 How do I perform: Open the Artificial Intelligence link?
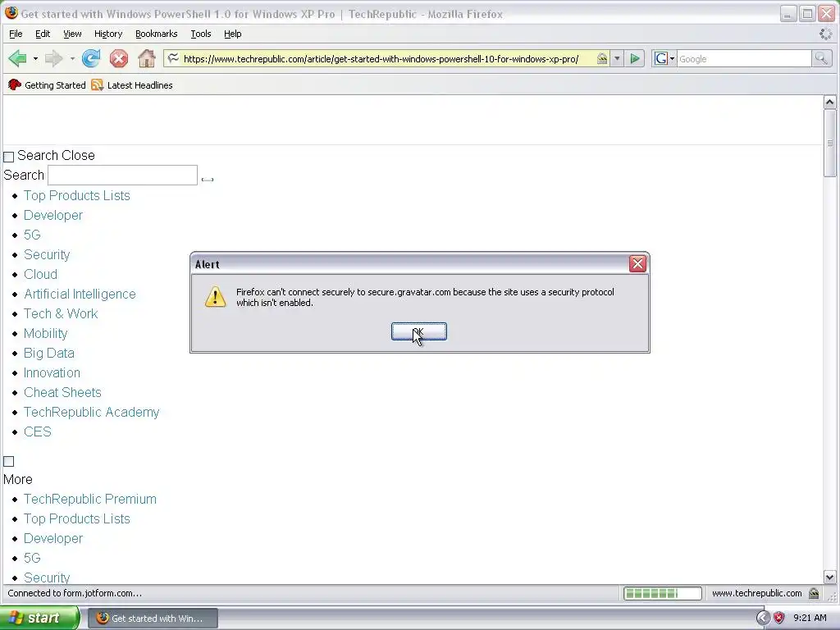[x=80, y=294]
